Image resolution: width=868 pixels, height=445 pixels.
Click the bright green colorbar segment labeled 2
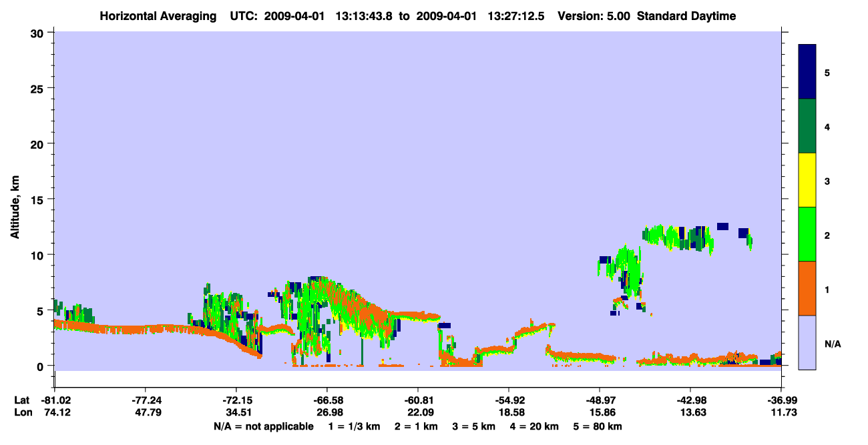pyautogui.click(x=807, y=234)
